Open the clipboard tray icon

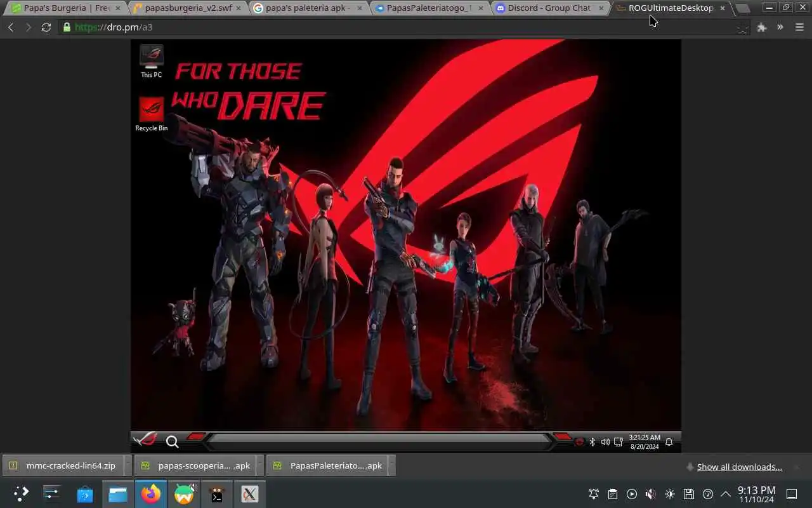pyautogui.click(x=613, y=494)
